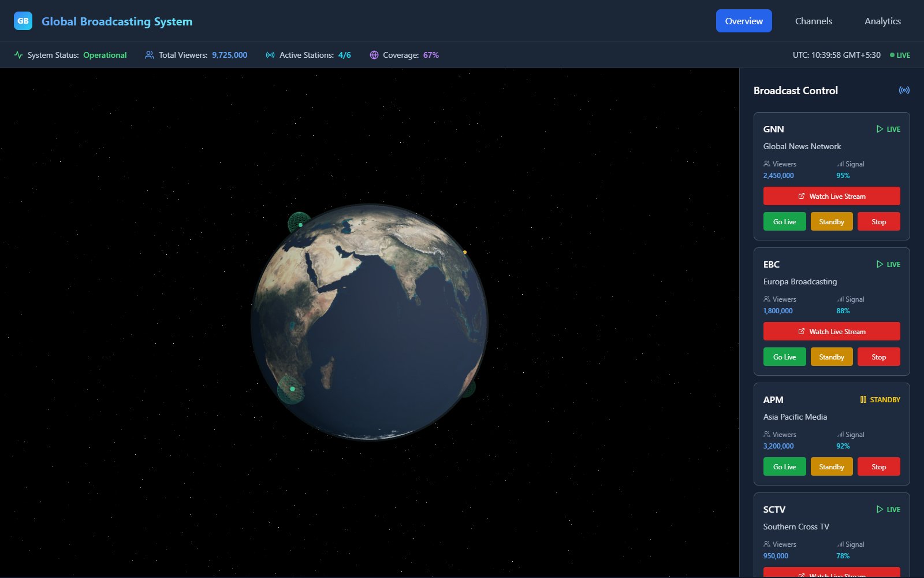Click the EBC Viewers people icon

point(767,299)
